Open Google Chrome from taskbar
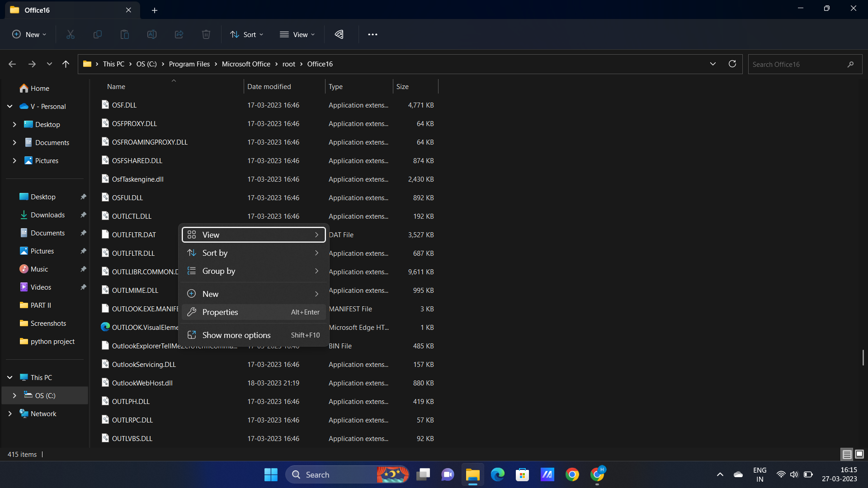The image size is (868, 488). point(572,474)
